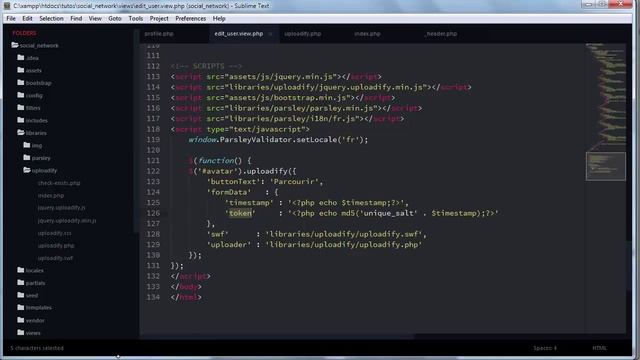Image resolution: width=640 pixels, height=360 pixels.
Task: Click the Sublime Text icon in title bar
Action: tap(7, 6)
